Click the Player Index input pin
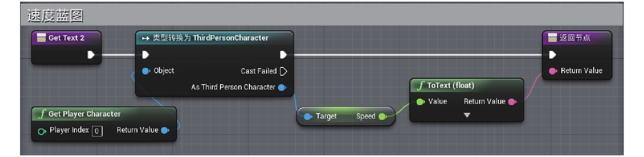The image size is (644, 157). pos(42,131)
